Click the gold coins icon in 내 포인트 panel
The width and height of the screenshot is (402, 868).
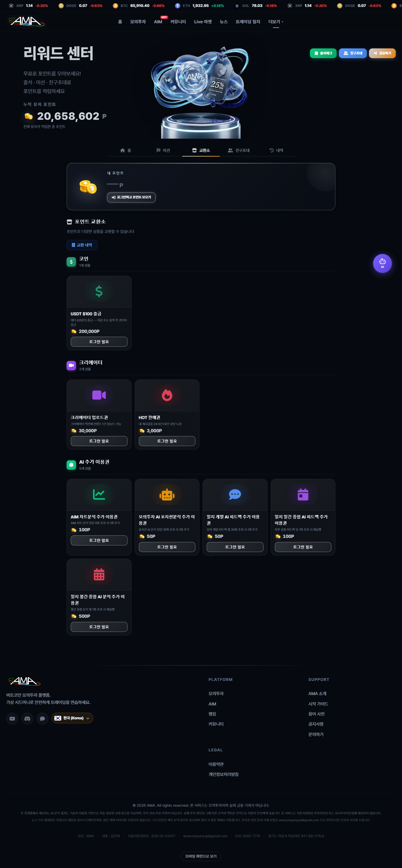point(88,187)
